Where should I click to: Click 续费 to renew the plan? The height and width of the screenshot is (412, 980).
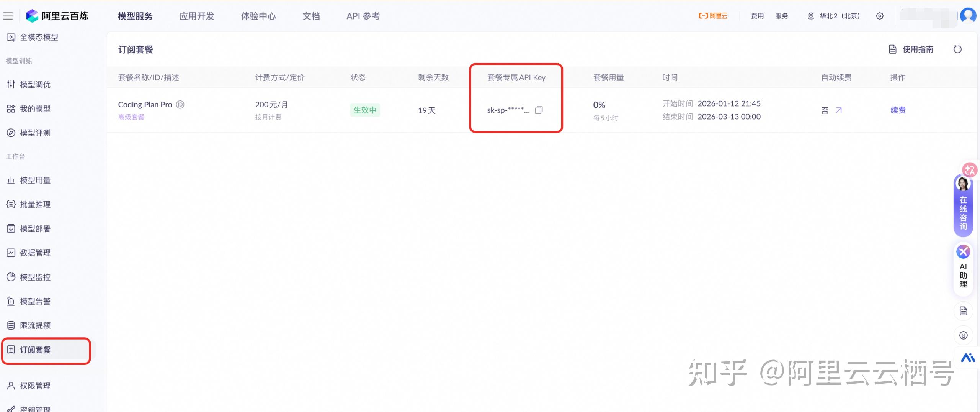tap(898, 110)
